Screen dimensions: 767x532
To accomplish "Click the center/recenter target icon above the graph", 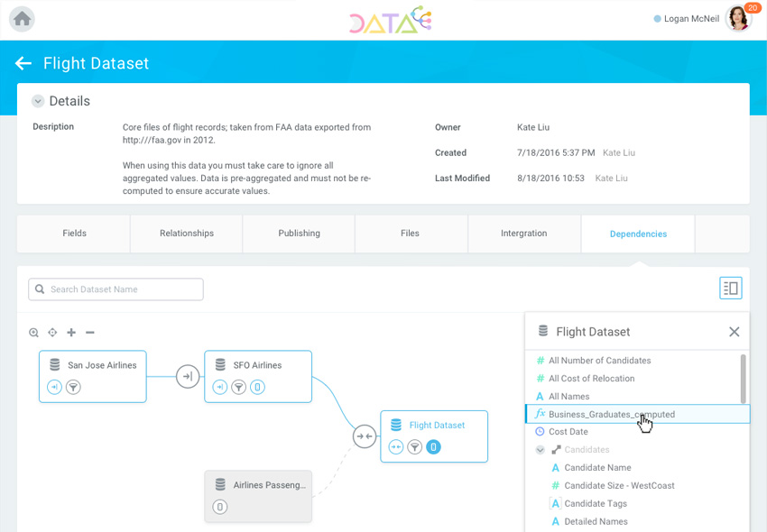I will [x=52, y=333].
